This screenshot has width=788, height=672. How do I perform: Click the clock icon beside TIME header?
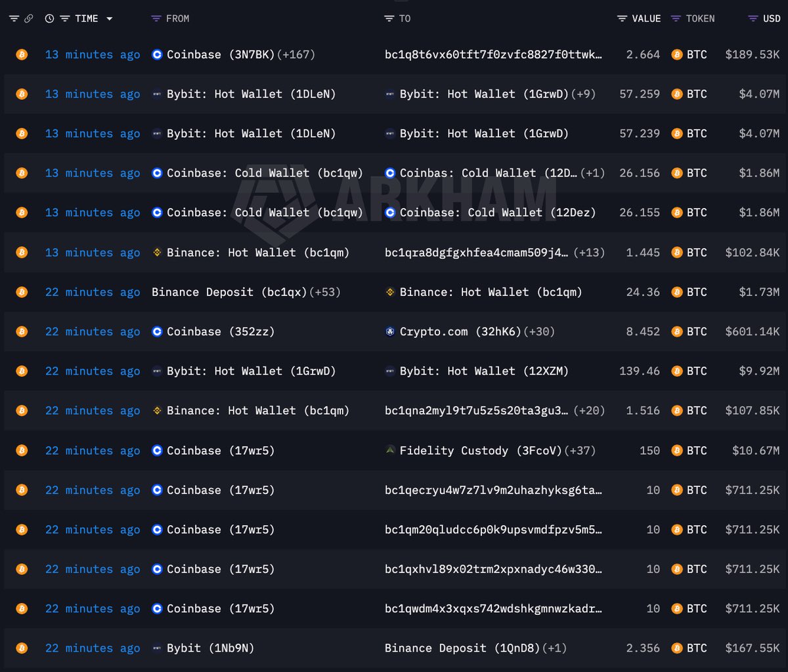tap(49, 18)
